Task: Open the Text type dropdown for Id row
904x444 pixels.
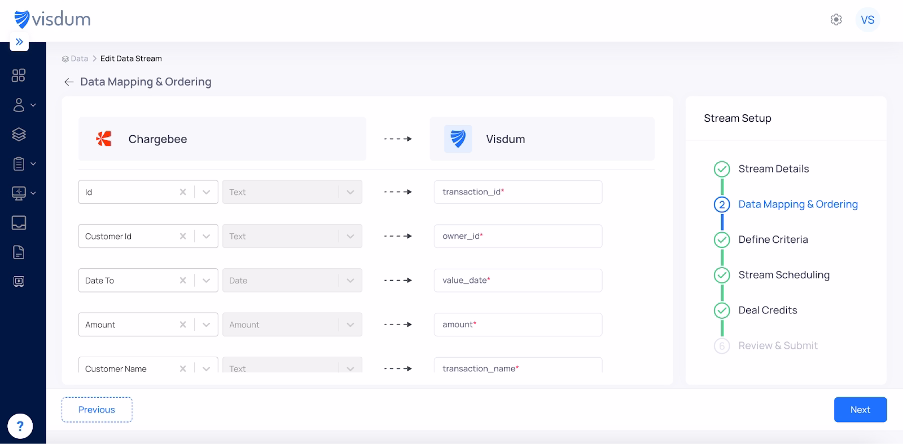Action: click(292, 192)
